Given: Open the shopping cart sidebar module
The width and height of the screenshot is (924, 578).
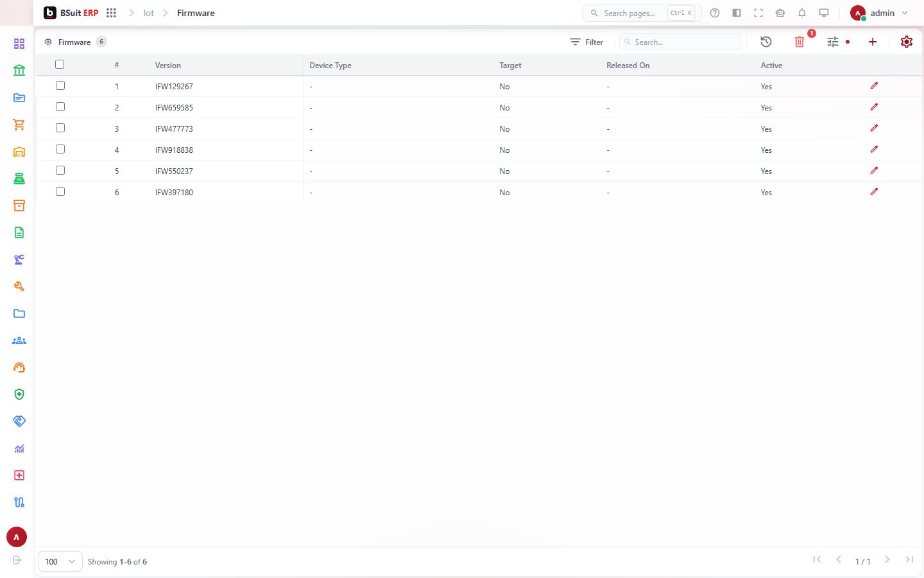Looking at the screenshot, I should 19,125.
